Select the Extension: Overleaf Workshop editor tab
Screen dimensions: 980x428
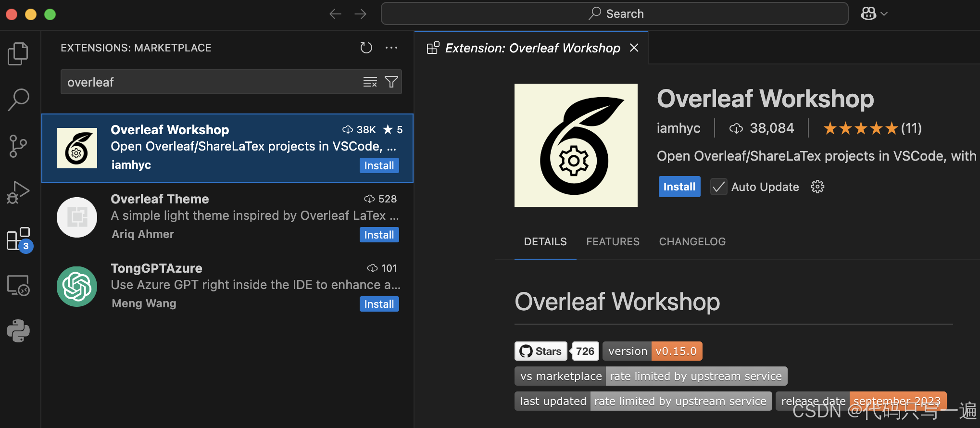(531, 48)
